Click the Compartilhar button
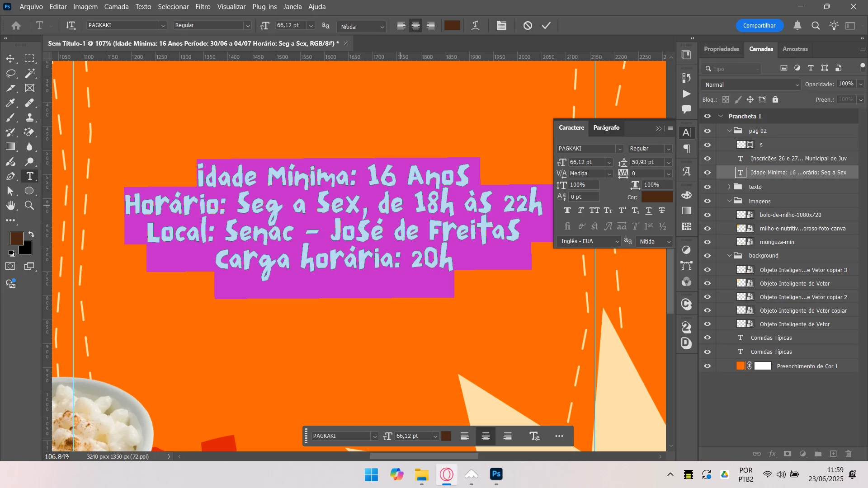The image size is (868, 488). coord(759,26)
